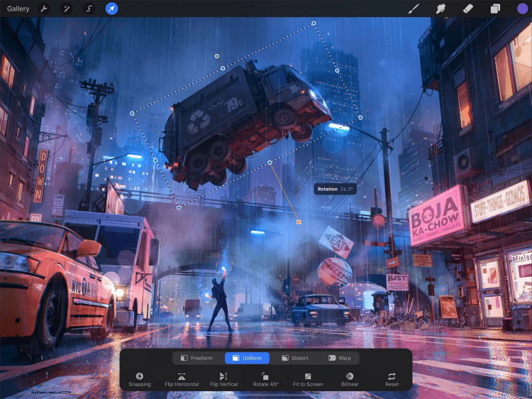Viewport: 532px width, 399px height.
Task: Open the Adjustments magic wand menu
Action: pos(67,9)
